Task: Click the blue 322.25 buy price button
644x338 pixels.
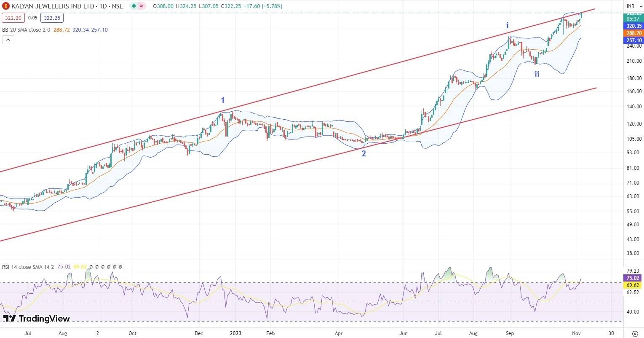Action: click(52, 18)
